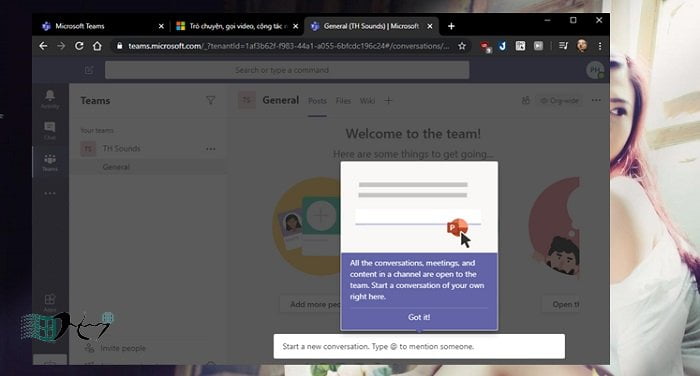The width and height of the screenshot is (700, 376).
Task: Click the TS channel avatar next to General
Action: tap(246, 100)
